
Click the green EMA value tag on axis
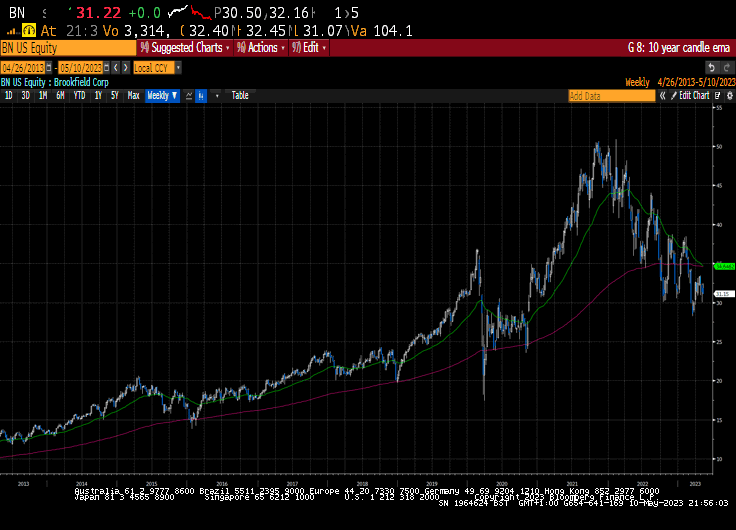(724, 266)
